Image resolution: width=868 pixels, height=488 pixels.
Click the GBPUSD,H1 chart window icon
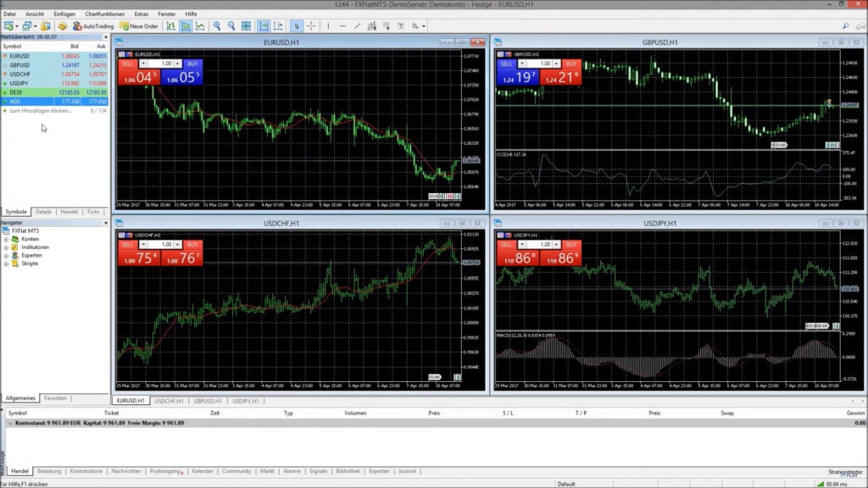(x=498, y=42)
